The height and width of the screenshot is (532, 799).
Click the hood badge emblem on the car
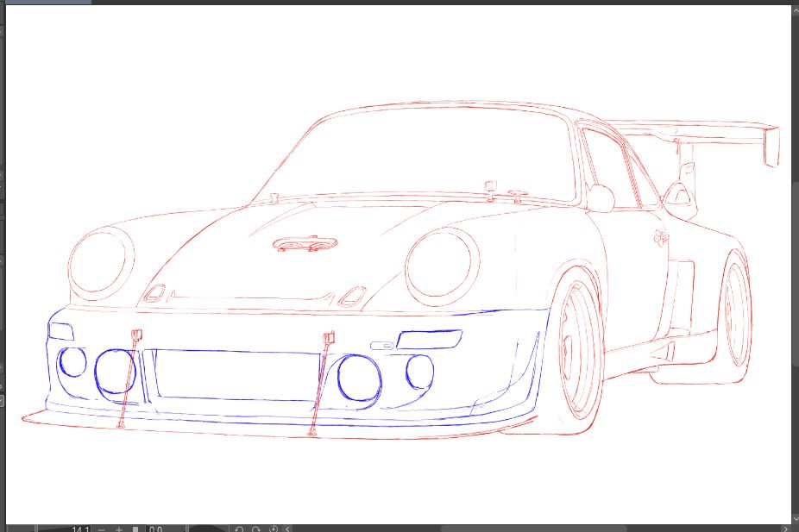(x=305, y=244)
